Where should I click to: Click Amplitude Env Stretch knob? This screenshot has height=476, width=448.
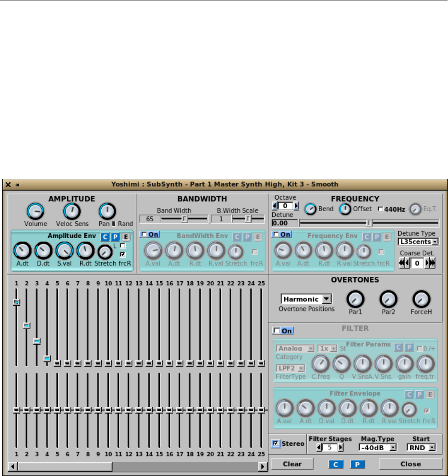(x=105, y=252)
